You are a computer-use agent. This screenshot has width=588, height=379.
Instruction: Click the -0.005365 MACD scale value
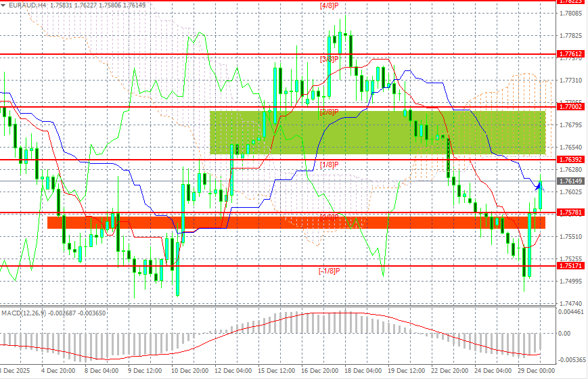pyautogui.click(x=572, y=360)
